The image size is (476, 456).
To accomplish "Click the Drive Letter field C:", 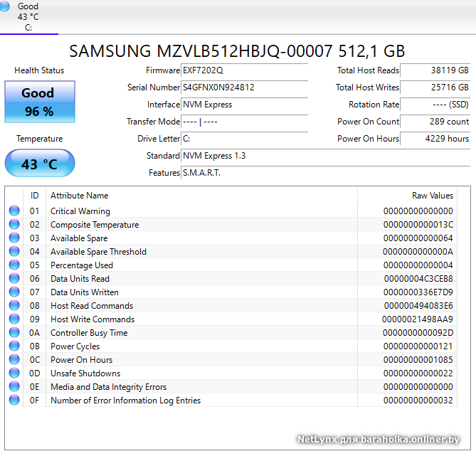I will pos(244,139).
